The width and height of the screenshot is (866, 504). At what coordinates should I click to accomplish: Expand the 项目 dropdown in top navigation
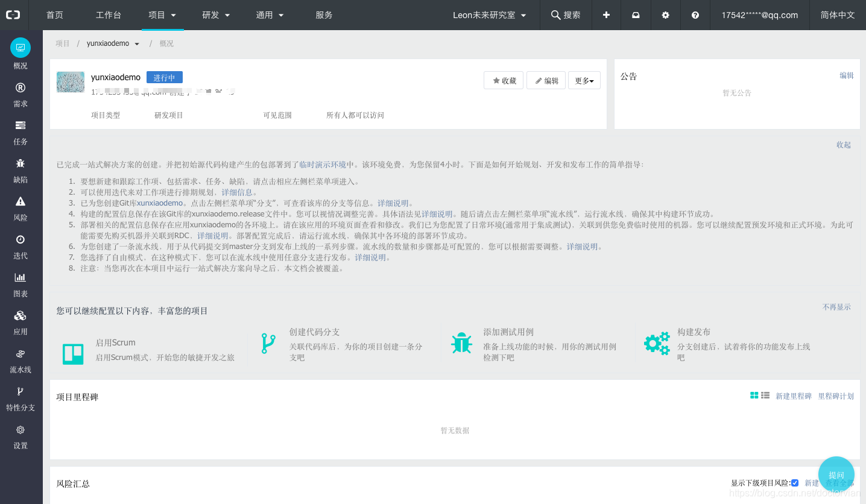coord(162,15)
